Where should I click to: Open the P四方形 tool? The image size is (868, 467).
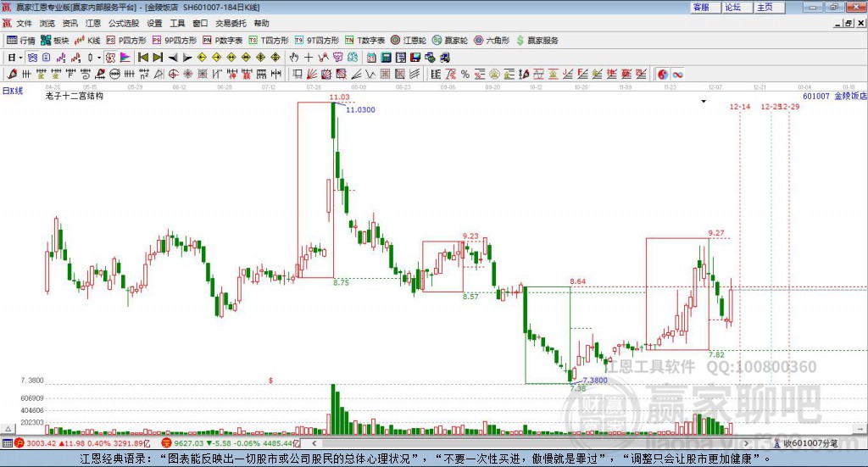coord(126,41)
